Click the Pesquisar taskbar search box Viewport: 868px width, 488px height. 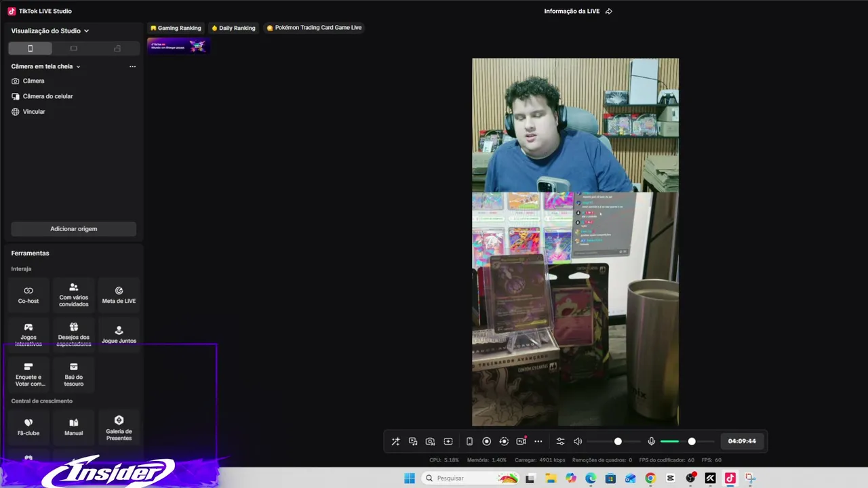pyautogui.click(x=471, y=479)
